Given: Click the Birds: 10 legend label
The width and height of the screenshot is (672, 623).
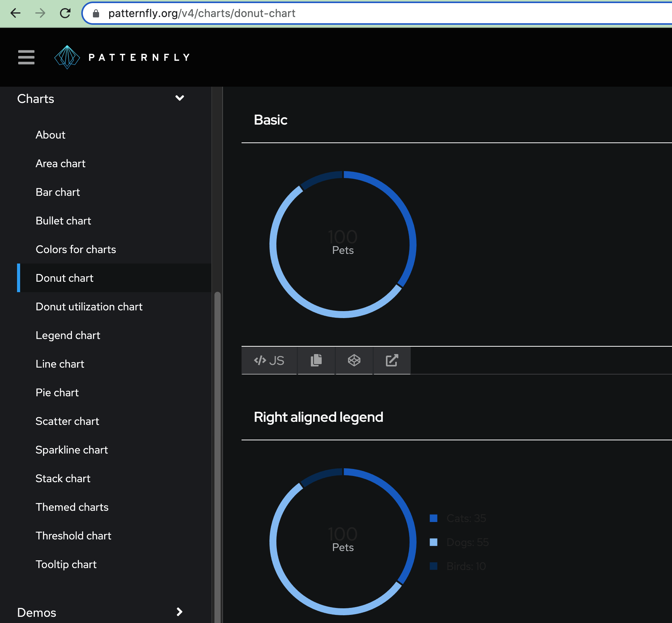Looking at the screenshot, I should point(466,566).
